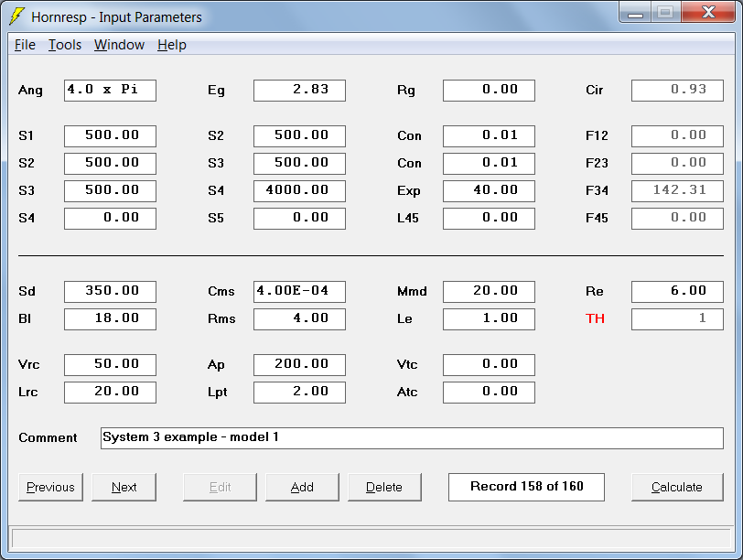Click the Record 158 of 160 box
The width and height of the screenshot is (743, 560).
pos(526,487)
